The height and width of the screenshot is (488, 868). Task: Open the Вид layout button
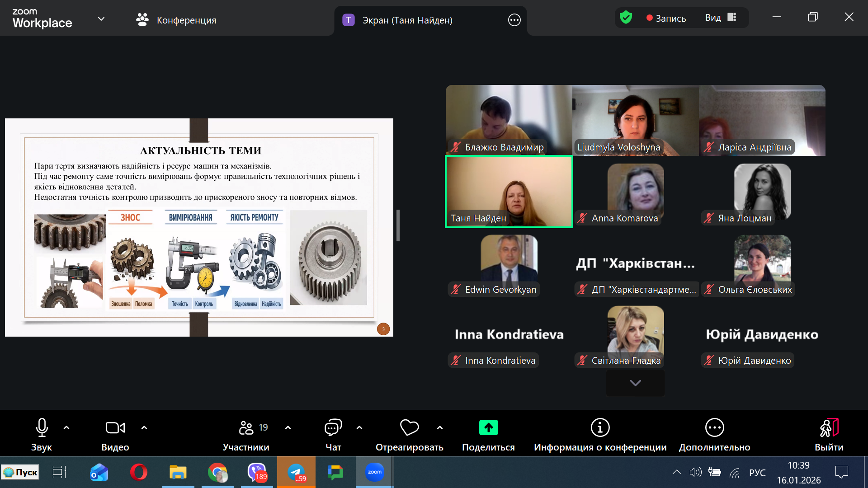click(x=721, y=18)
